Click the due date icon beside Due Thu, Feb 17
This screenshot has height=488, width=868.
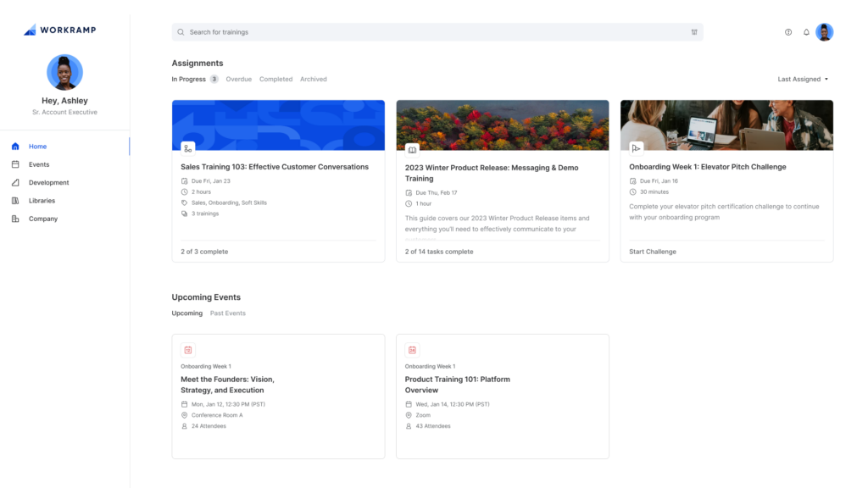pos(409,192)
